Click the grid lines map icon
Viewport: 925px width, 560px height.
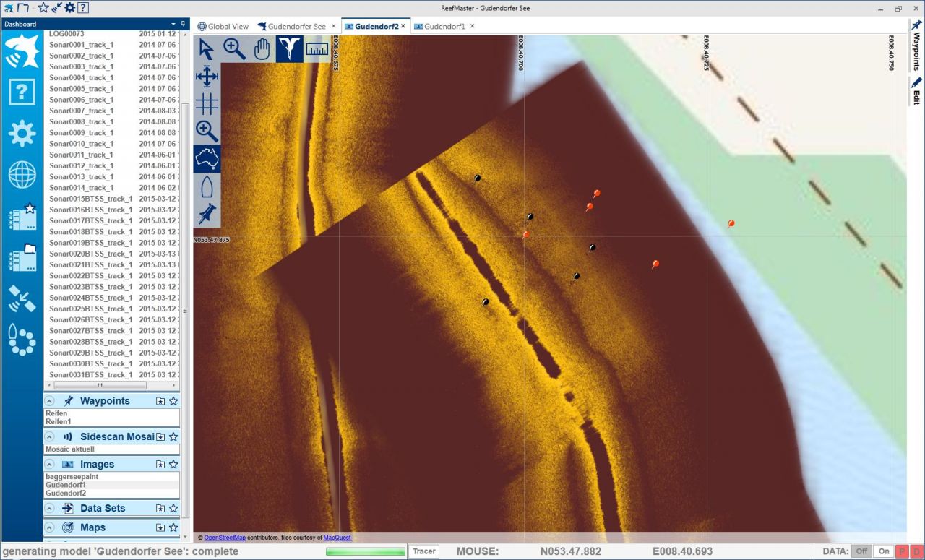click(207, 104)
